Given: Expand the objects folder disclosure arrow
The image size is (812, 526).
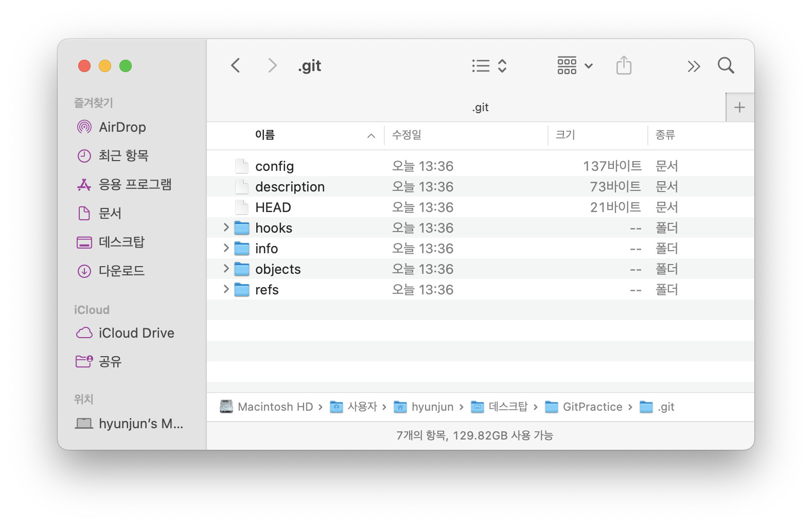Looking at the screenshot, I should point(226,268).
